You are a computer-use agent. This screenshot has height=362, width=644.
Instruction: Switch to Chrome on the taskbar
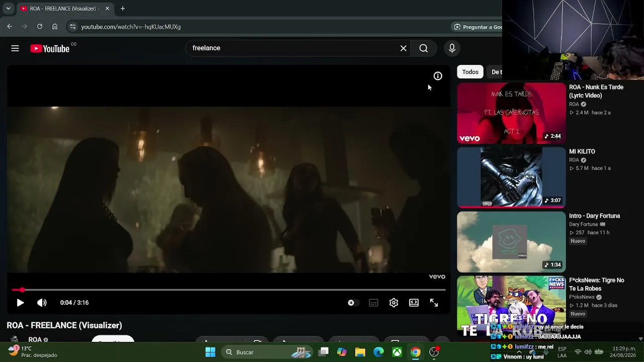(x=416, y=352)
